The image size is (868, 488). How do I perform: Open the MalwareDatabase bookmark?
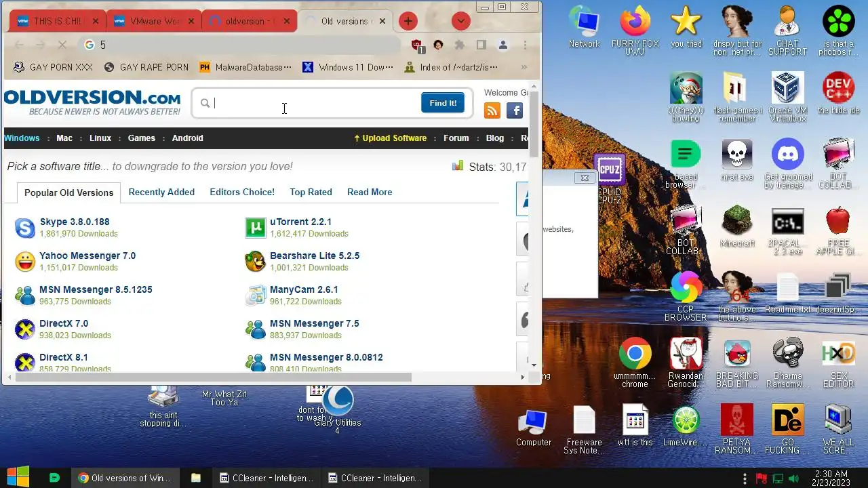[245, 67]
